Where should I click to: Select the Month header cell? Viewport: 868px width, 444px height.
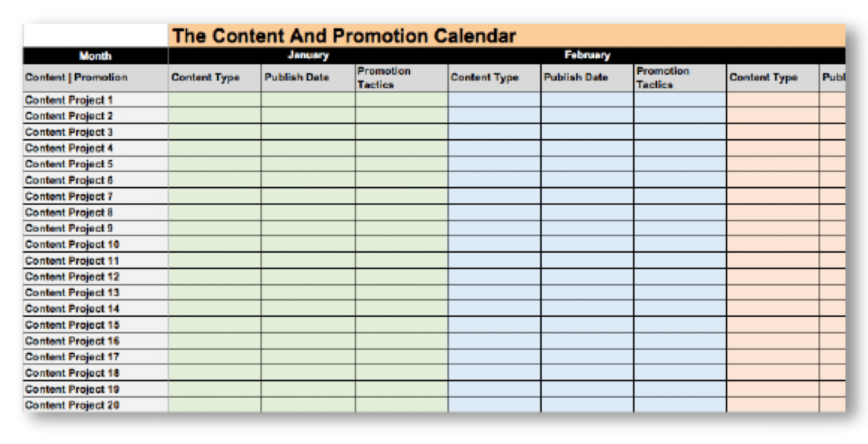(95, 56)
